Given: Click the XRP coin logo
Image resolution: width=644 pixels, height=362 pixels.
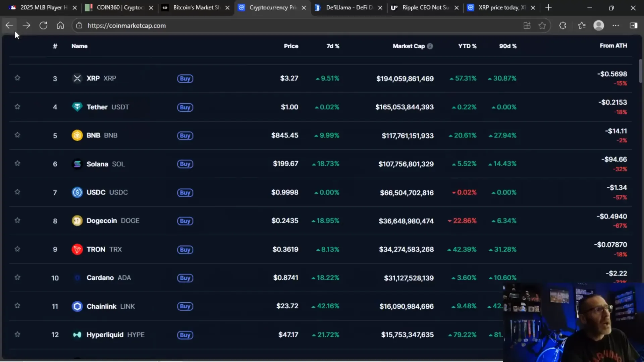Looking at the screenshot, I should 77,78.
